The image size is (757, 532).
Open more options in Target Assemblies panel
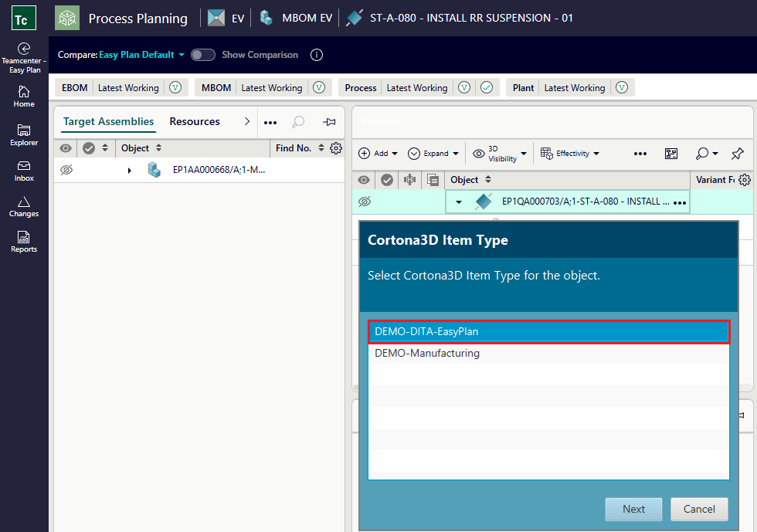click(270, 123)
